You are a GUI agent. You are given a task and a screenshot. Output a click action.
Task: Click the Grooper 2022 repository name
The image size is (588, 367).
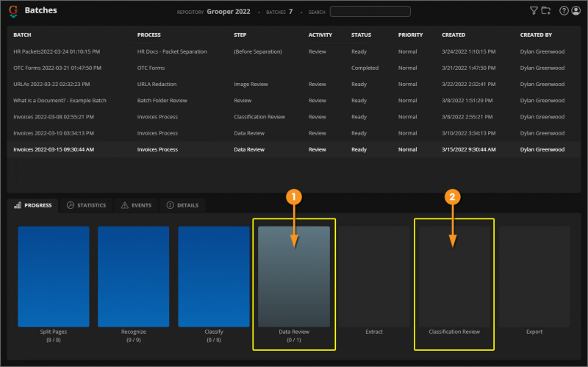[x=229, y=12]
